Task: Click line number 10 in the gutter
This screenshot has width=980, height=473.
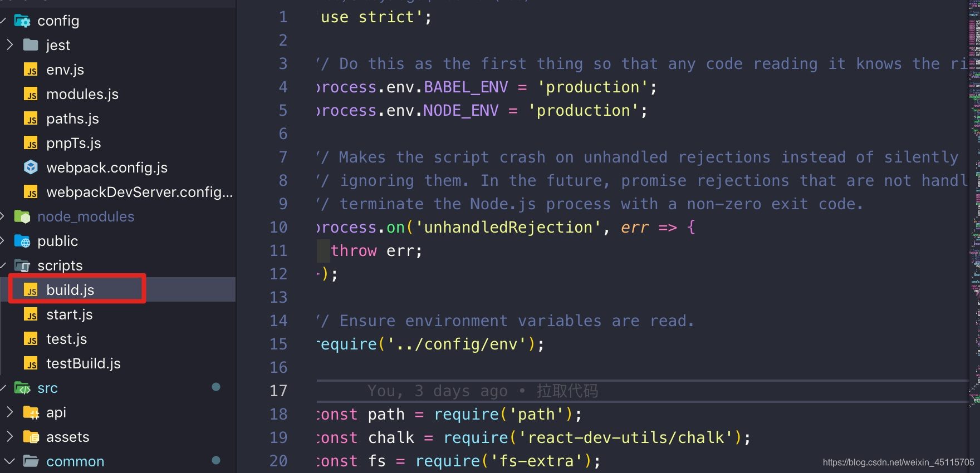Action: point(278,227)
